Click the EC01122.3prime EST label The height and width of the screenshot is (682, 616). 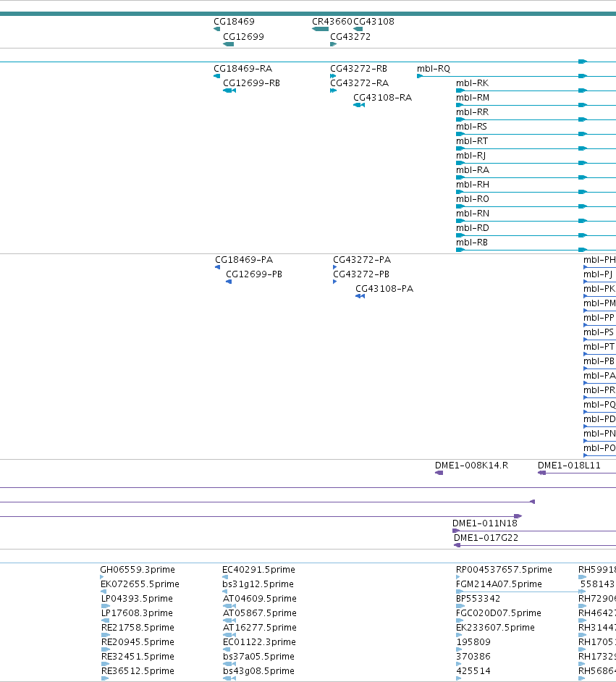point(259,642)
